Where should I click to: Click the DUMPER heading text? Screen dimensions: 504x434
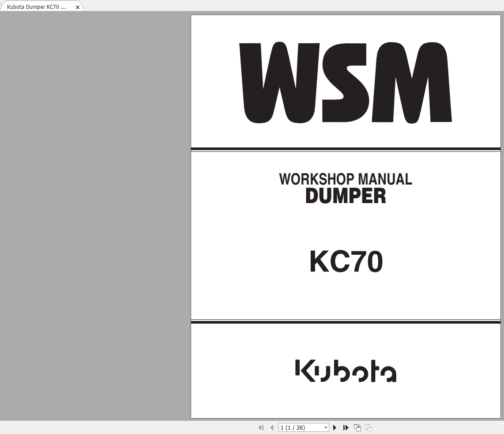coord(346,196)
